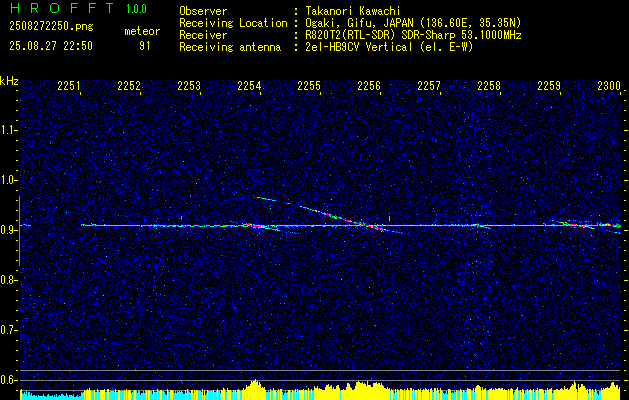Click the 1.1 kHz axis label

(x=9, y=130)
